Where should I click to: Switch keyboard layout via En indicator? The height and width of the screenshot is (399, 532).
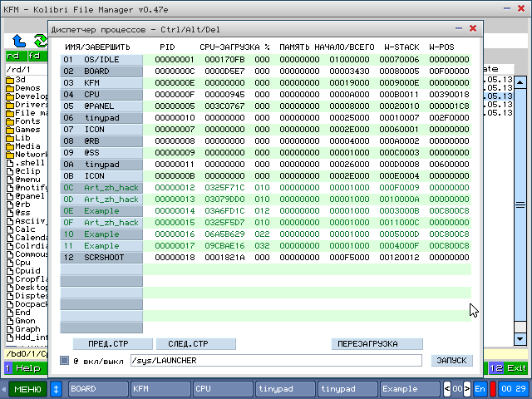click(480, 389)
